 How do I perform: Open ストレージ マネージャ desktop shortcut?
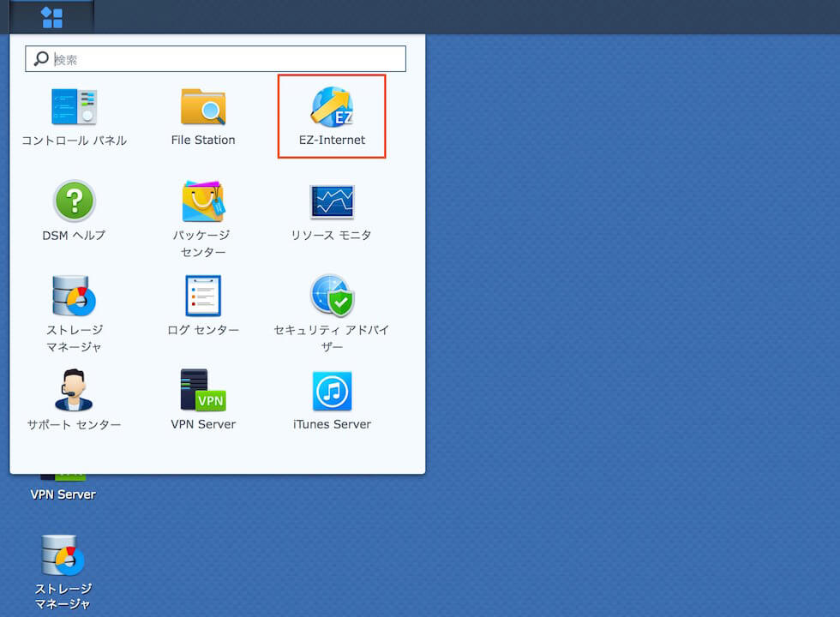pos(63,572)
